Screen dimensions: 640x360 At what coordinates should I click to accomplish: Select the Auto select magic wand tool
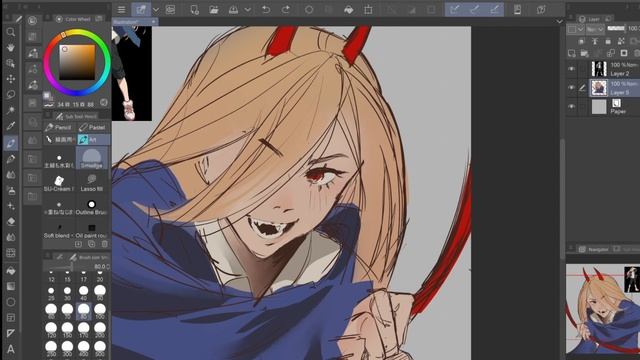tap(11, 110)
